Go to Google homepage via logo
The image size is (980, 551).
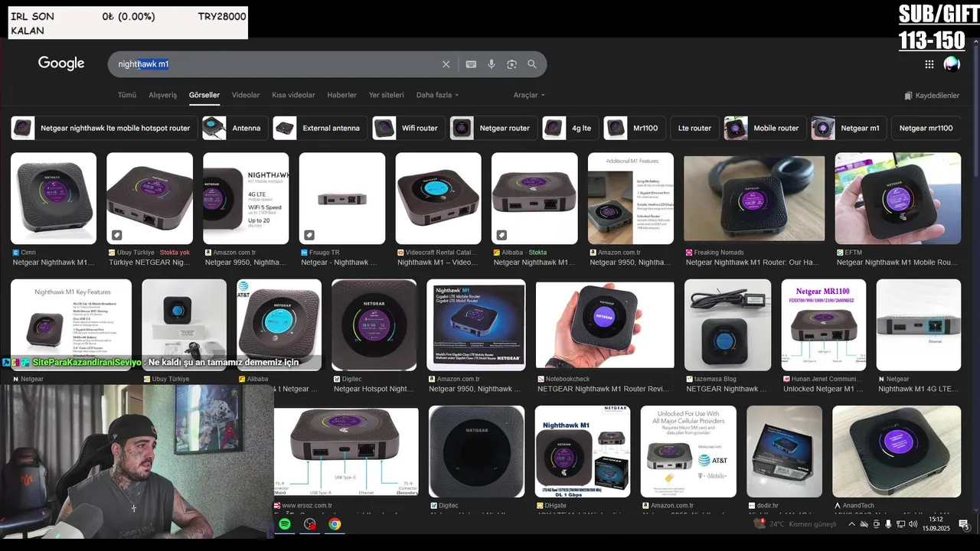61,64
